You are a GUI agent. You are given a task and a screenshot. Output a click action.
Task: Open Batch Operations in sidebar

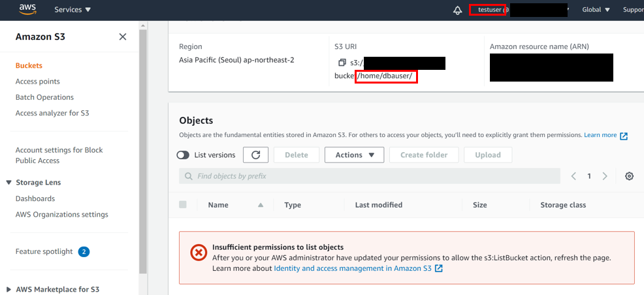tap(45, 97)
